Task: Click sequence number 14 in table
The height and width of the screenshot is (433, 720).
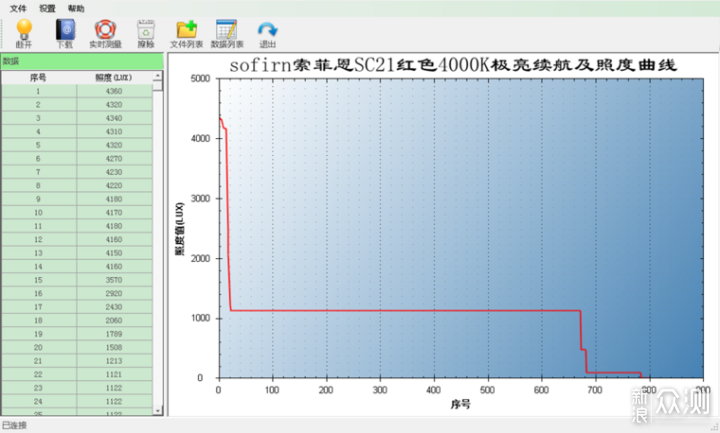Action: [38, 266]
